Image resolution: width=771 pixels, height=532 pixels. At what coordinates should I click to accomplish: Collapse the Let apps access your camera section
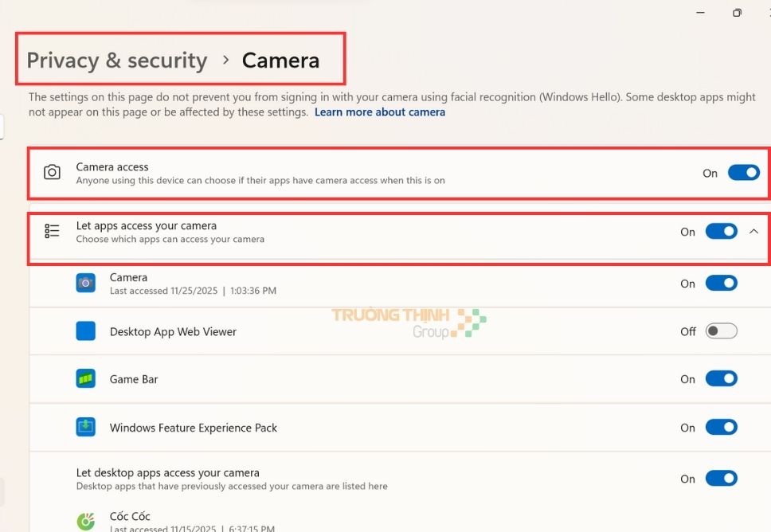(754, 232)
